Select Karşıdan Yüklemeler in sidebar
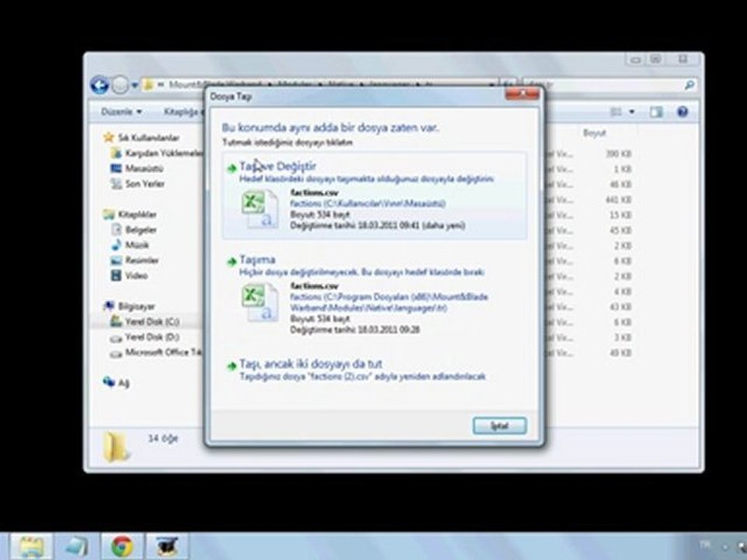 (156, 153)
